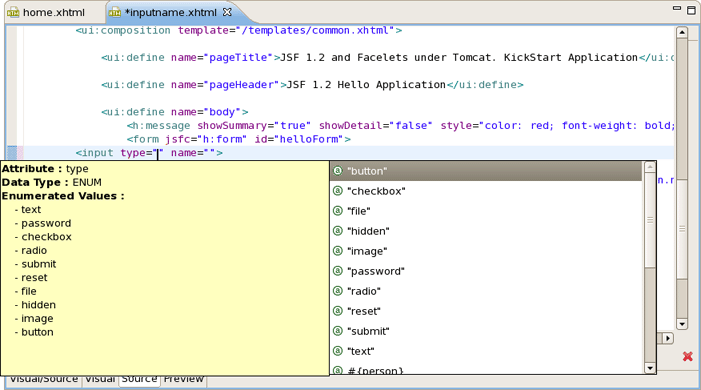The width and height of the screenshot is (701, 390).
Task: Select "checkbox" from the autocomplete list
Action: pyautogui.click(x=486, y=191)
